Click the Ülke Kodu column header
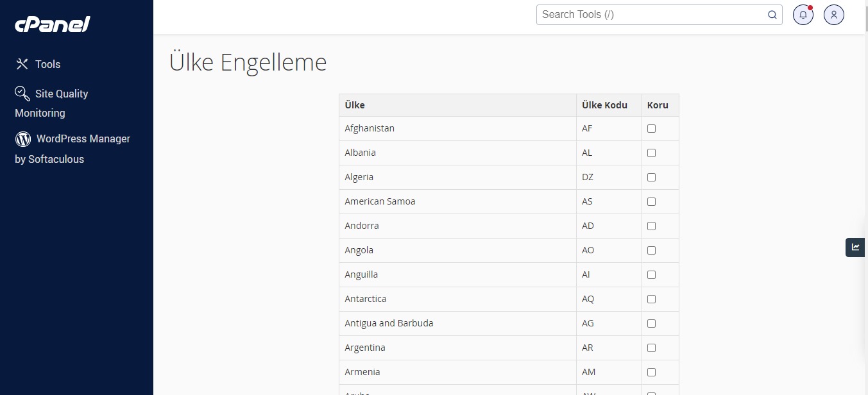The height and width of the screenshot is (395, 868). click(x=604, y=105)
